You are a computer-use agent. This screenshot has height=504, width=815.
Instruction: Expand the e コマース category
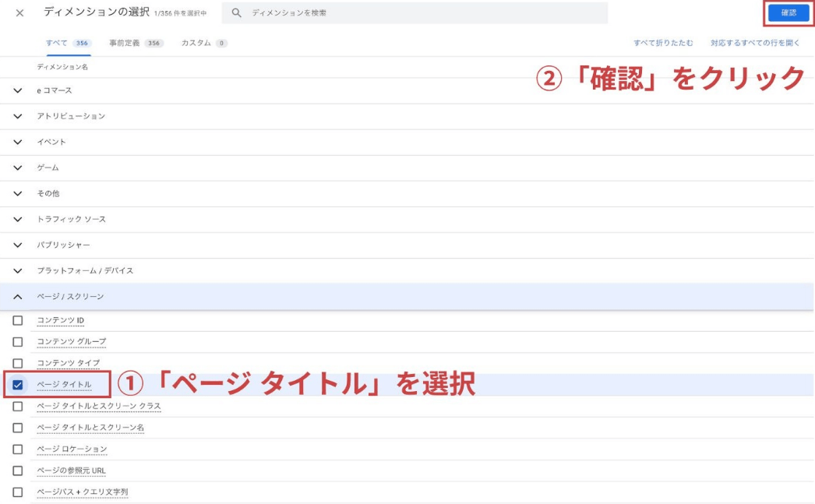(x=18, y=90)
